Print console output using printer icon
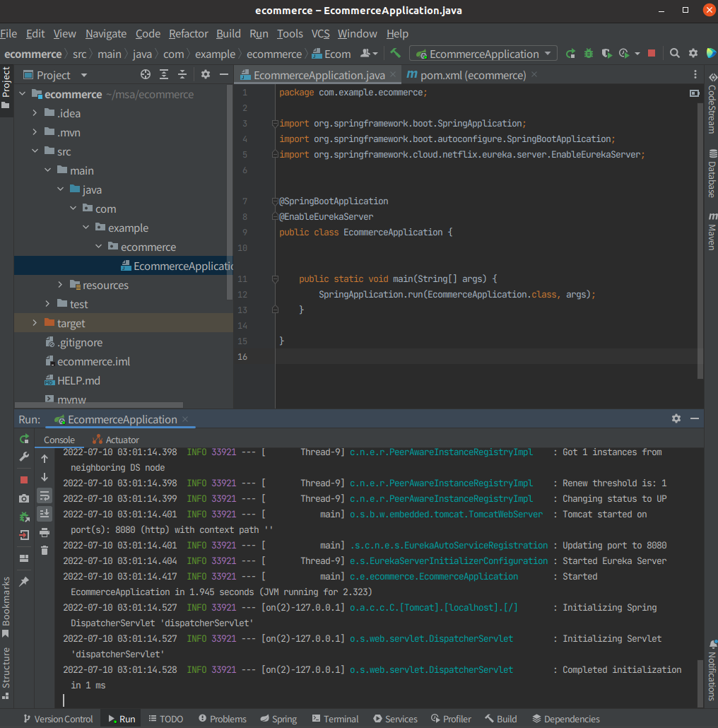This screenshot has width=718, height=728. (x=45, y=532)
